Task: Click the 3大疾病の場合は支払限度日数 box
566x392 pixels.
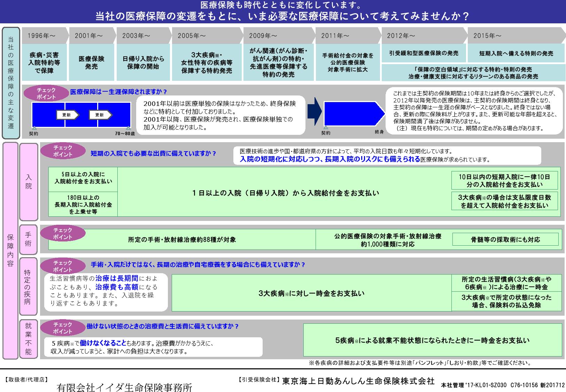Action: (505, 201)
